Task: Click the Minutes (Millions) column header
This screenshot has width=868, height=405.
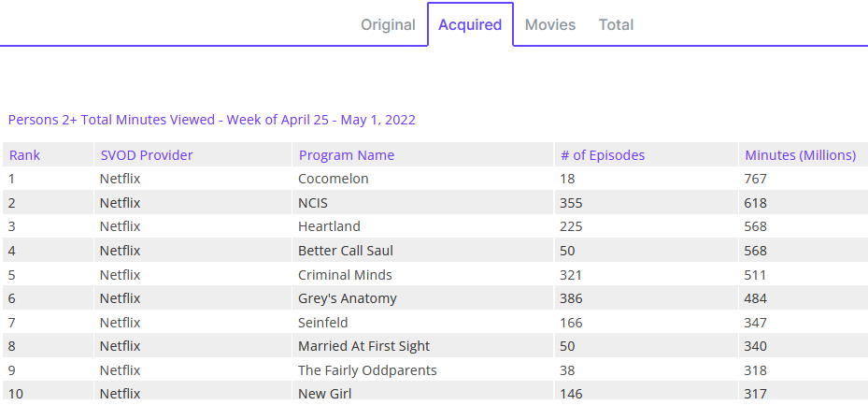Action: tap(800, 155)
